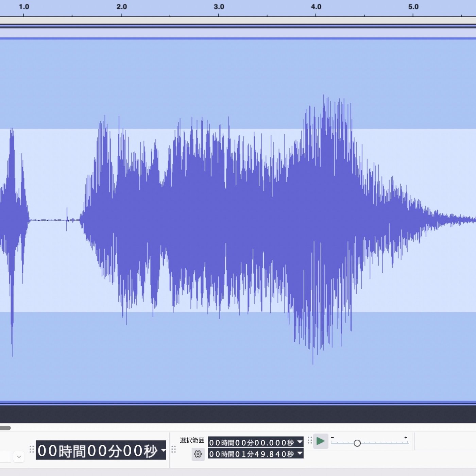The width and height of the screenshot is (476, 476).
Task: Click the 5.0 second mark on the timeline ruler
Action: pyautogui.click(x=413, y=11)
